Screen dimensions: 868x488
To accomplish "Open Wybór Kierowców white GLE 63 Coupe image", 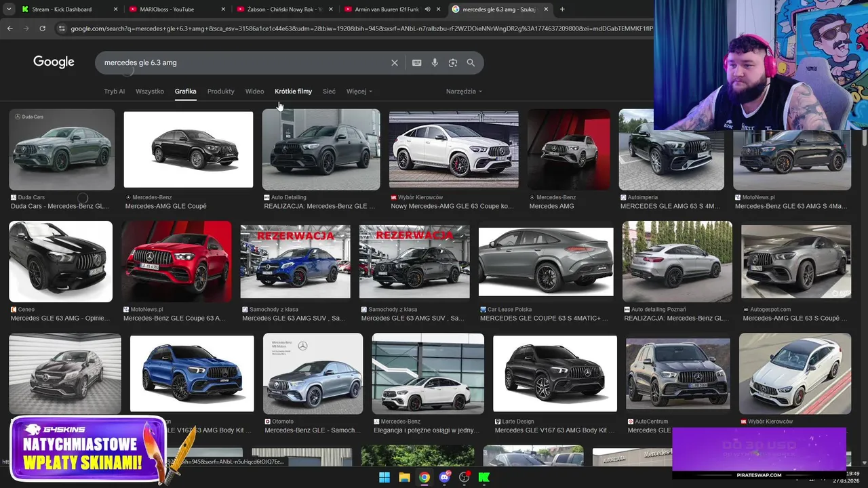I will pos(454,149).
